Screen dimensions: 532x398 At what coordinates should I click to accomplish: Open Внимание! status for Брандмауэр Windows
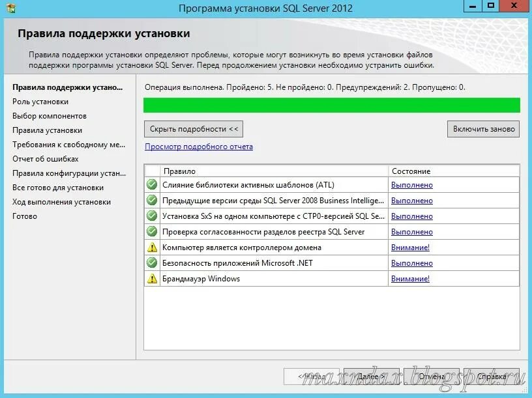tap(410, 279)
